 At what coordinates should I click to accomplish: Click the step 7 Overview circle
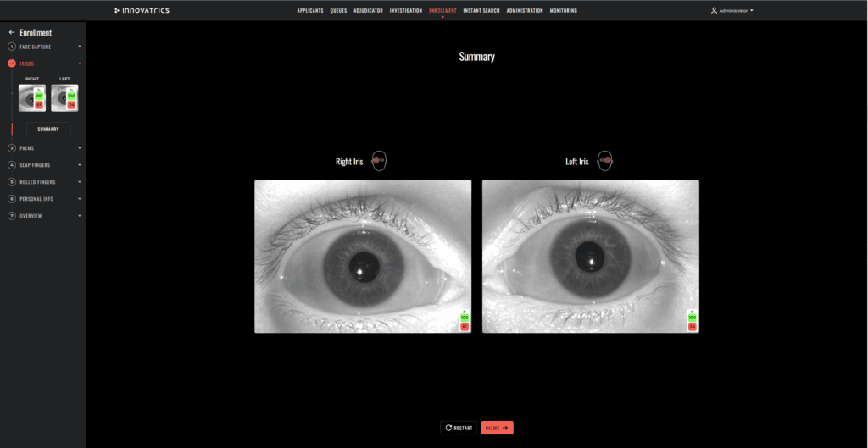[x=12, y=216]
